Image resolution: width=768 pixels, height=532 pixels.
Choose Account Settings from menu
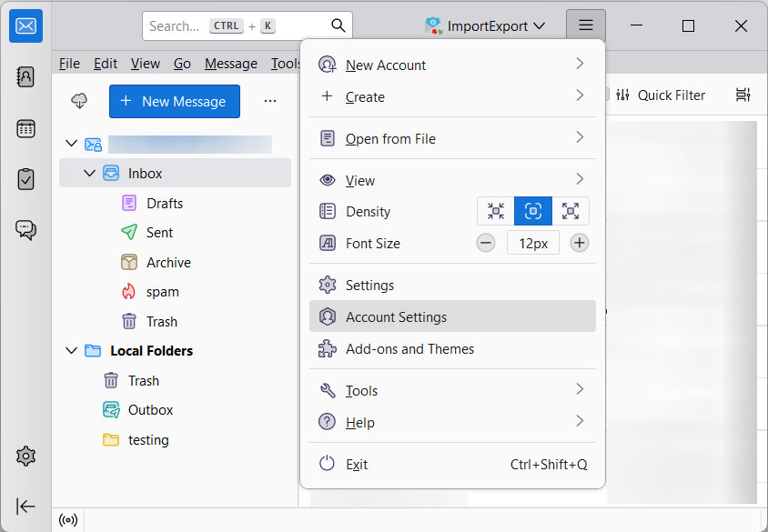(x=396, y=317)
